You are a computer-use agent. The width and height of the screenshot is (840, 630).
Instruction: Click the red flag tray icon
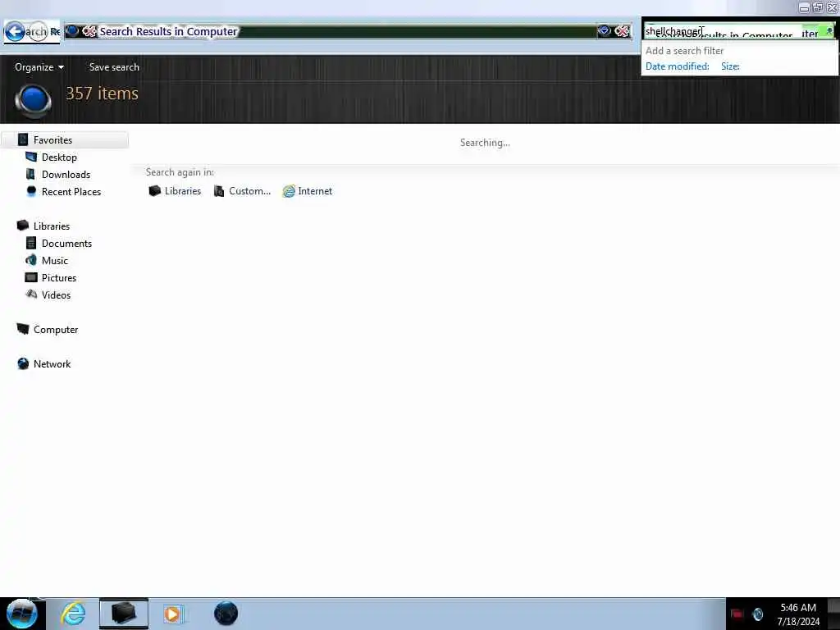[737, 614]
